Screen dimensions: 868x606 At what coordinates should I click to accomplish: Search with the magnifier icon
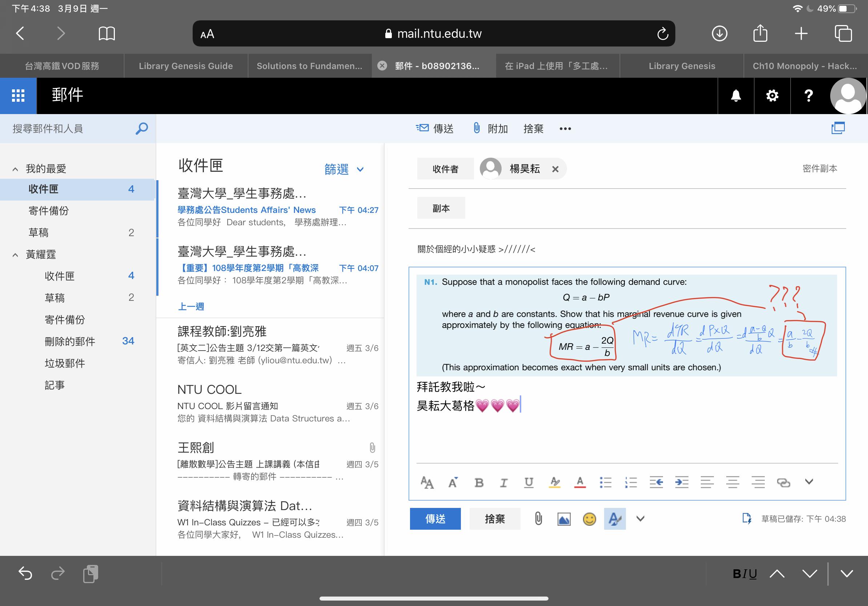click(x=141, y=129)
